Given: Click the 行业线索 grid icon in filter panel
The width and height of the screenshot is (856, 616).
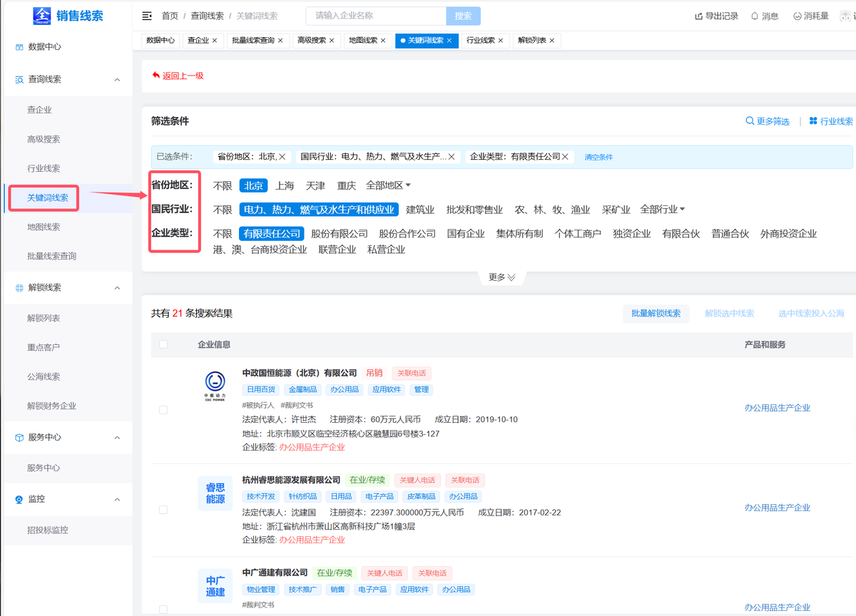Looking at the screenshot, I should pos(813,121).
